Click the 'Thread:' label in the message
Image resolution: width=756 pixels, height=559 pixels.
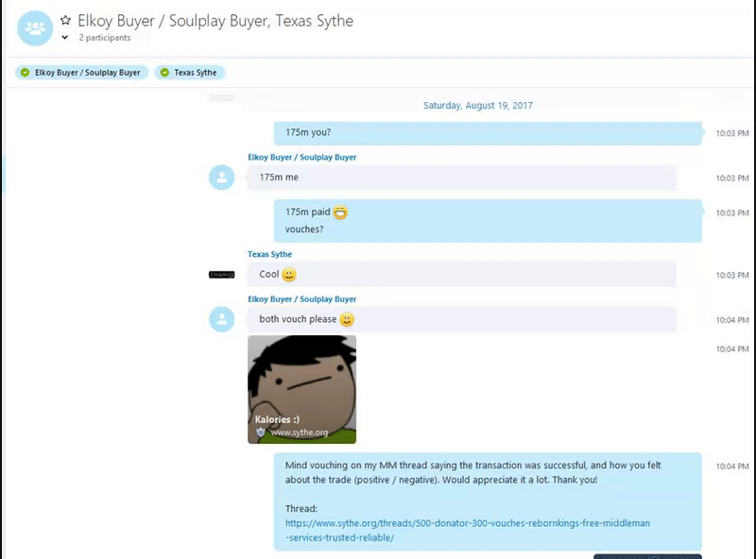(x=301, y=509)
